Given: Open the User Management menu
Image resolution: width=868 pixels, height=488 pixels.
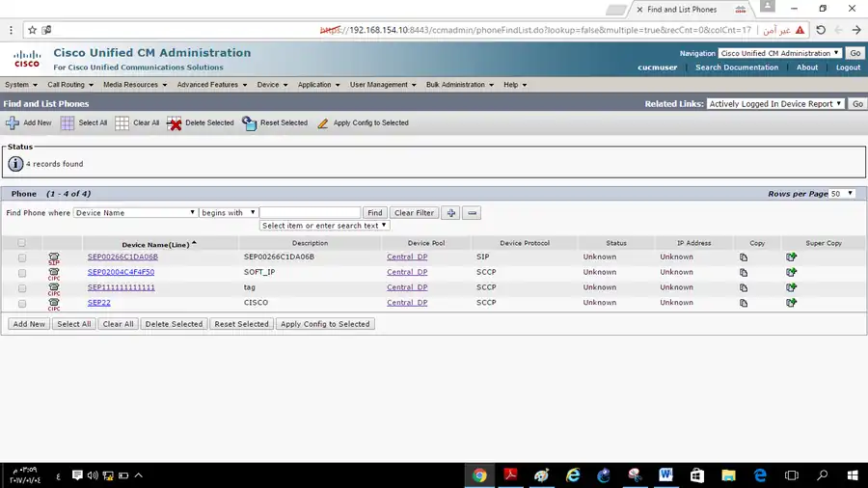Looking at the screenshot, I should [383, 85].
